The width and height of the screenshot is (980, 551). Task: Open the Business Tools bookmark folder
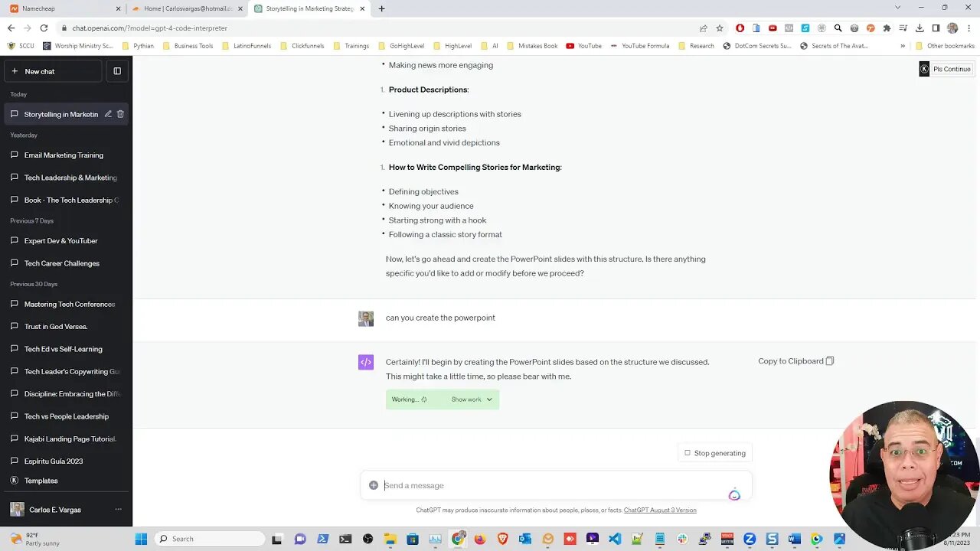[x=188, y=46]
